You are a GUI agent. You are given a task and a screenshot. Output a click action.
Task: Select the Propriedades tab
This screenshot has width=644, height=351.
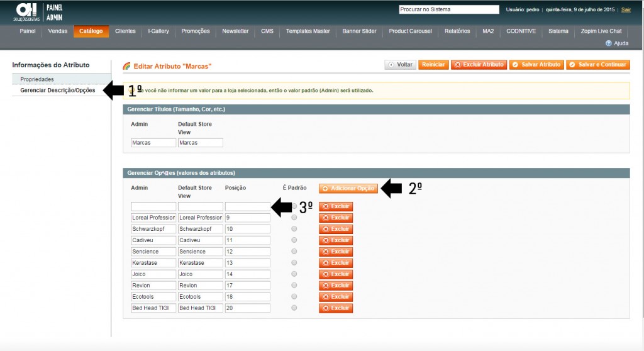coord(62,79)
